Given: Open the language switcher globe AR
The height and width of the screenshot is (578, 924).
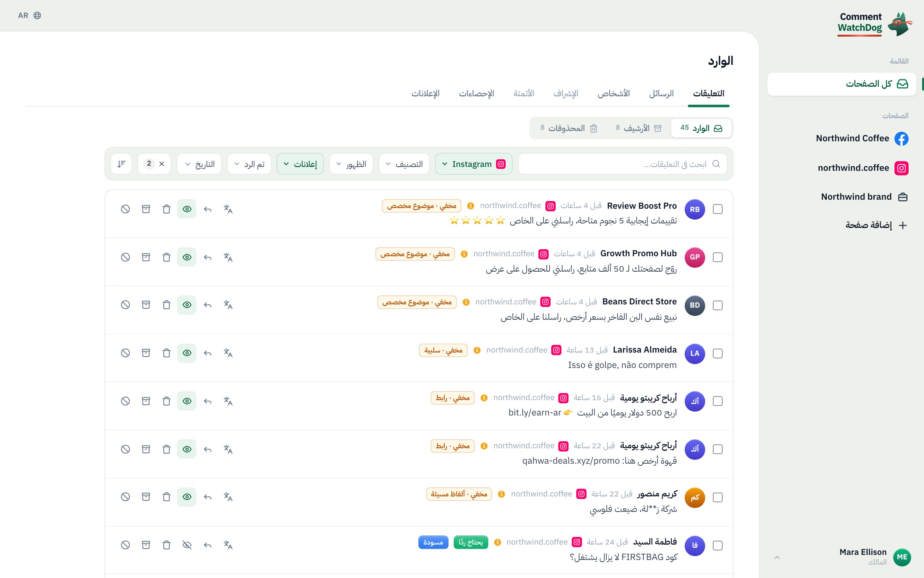Looking at the screenshot, I should click(30, 15).
